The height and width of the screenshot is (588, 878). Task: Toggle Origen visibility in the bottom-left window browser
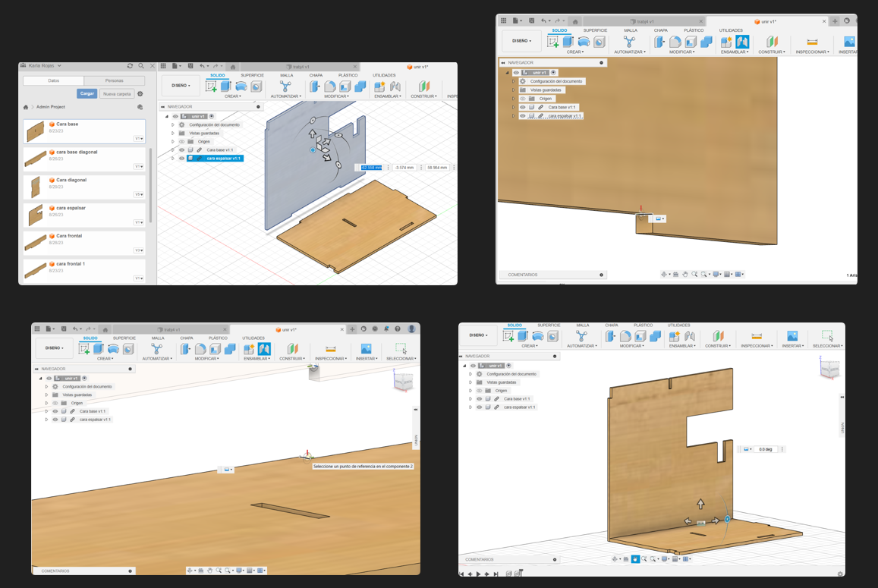tap(55, 403)
